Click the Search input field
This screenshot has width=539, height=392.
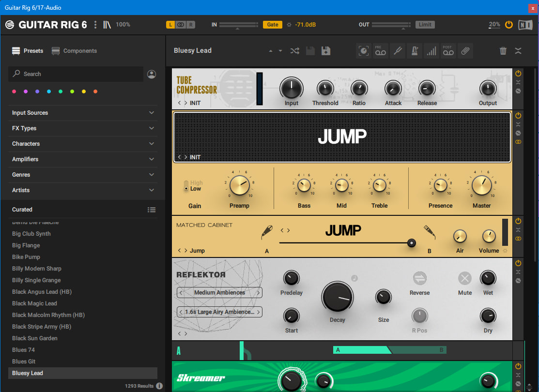tap(76, 74)
